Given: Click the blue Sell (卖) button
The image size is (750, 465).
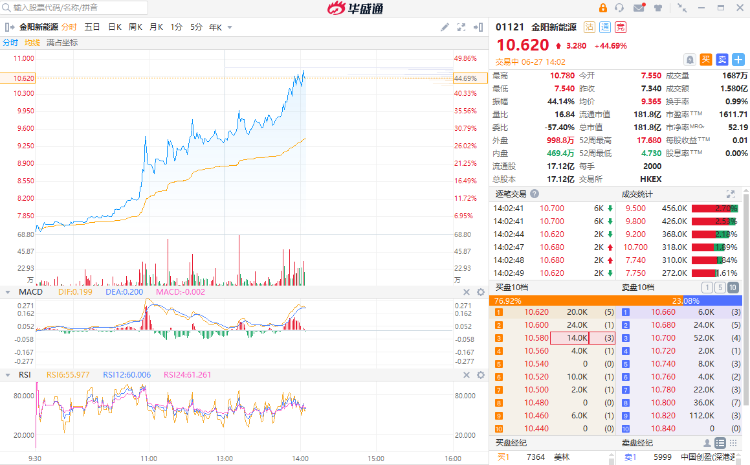Looking at the screenshot, I should (x=722, y=60).
